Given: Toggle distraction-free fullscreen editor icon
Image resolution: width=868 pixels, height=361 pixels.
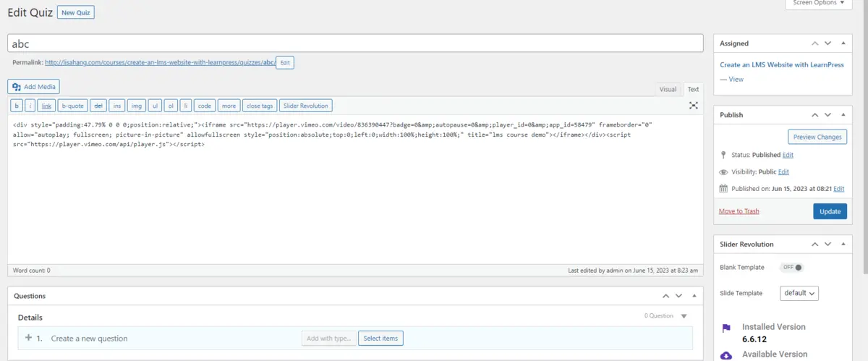Looking at the screenshot, I should point(694,106).
